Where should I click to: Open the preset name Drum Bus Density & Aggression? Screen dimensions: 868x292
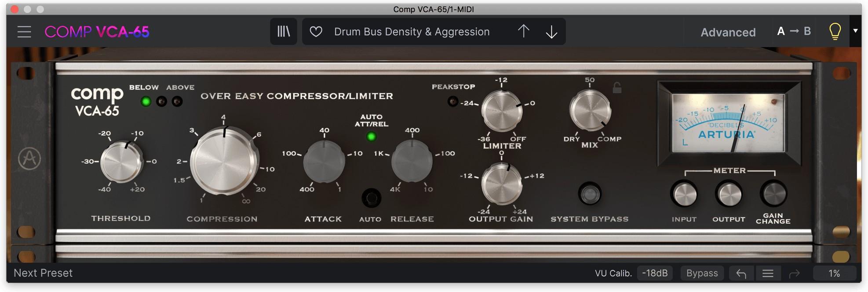point(412,32)
